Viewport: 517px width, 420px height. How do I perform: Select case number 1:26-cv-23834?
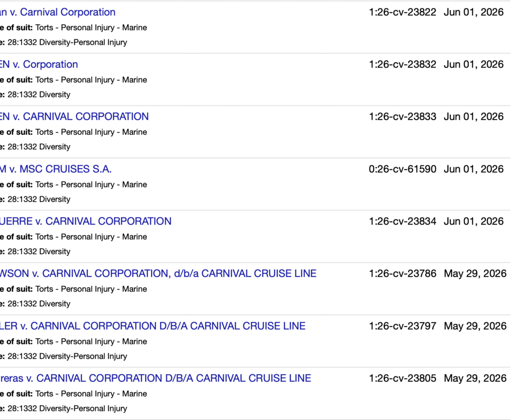coord(402,221)
